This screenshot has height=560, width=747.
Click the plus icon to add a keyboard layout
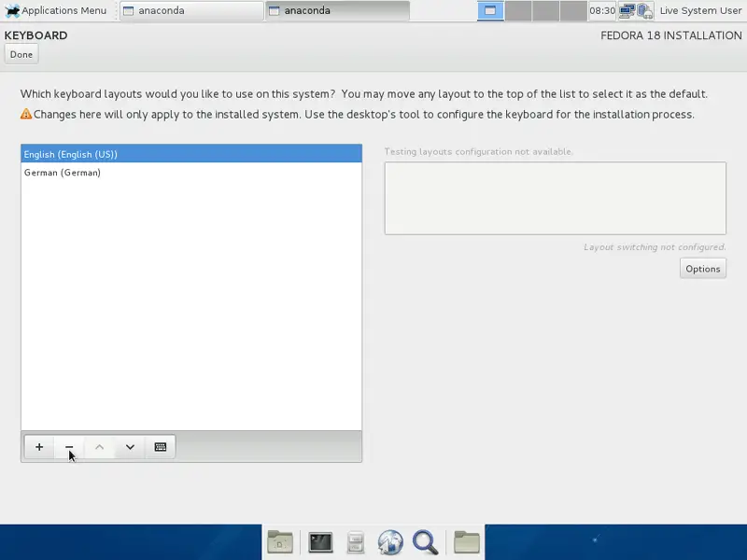[39, 447]
